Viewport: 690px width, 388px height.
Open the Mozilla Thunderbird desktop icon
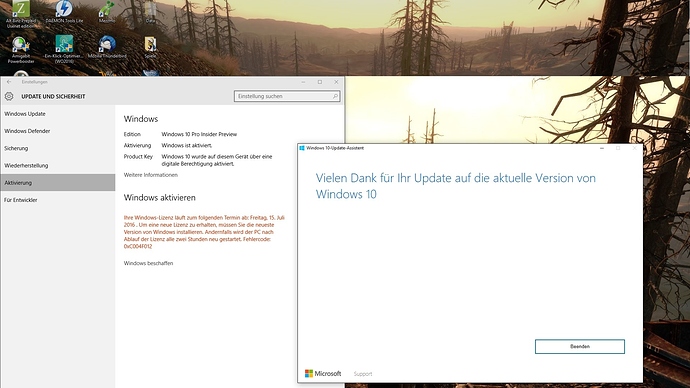pyautogui.click(x=107, y=47)
